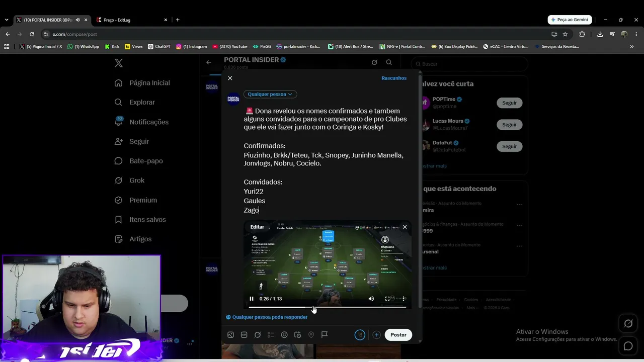This screenshot has height=362, width=644.
Task: Open browser downloads panel
Action: click(600, 34)
